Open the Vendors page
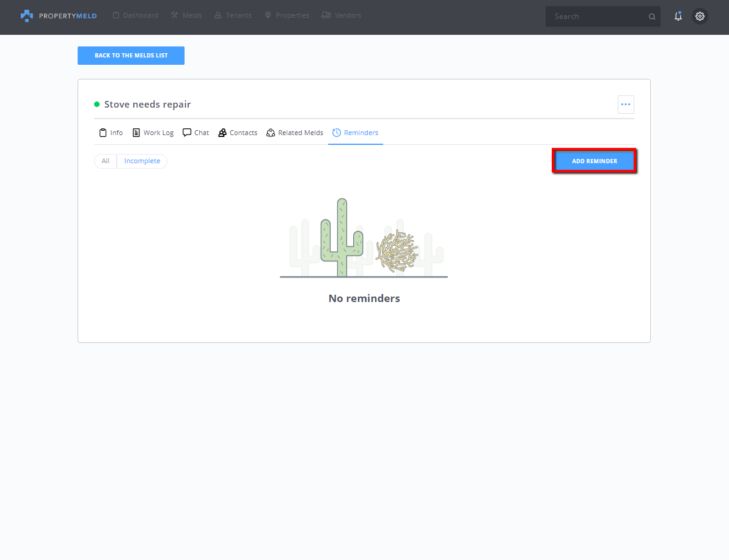Screen dimensions: 729x560 [341, 15]
